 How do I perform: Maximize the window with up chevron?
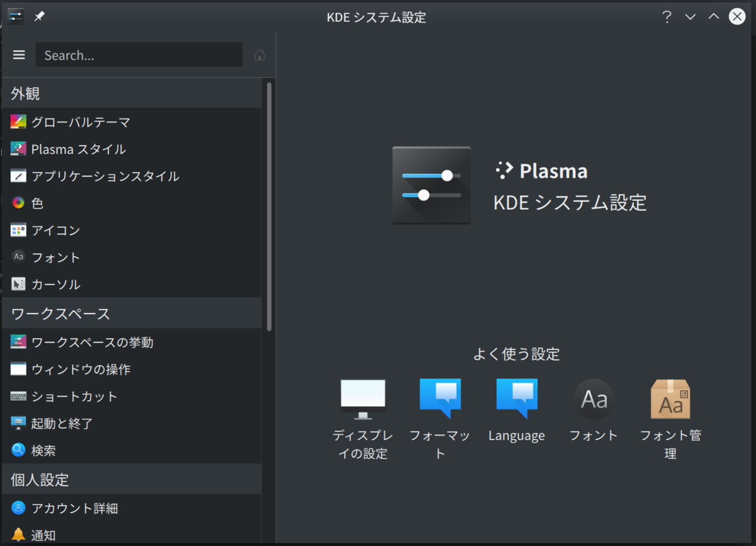pos(713,17)
